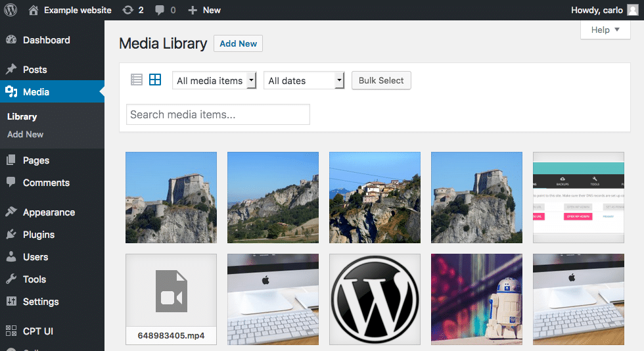Viewport: 644px width, 351px height.
Task: Click the Users person icon
Action: pos(12,256)
